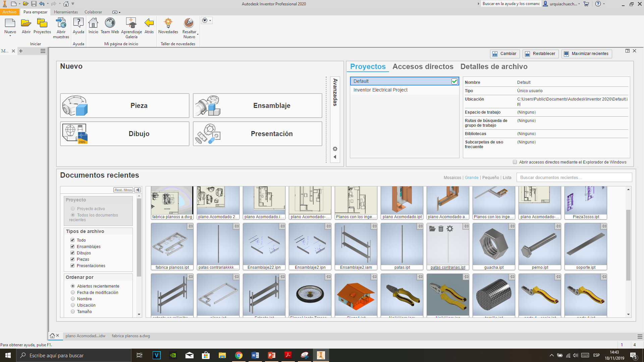Pin the soporte.ipt document
The height and width of the screenshot is (362, 644).
[604, 226]
